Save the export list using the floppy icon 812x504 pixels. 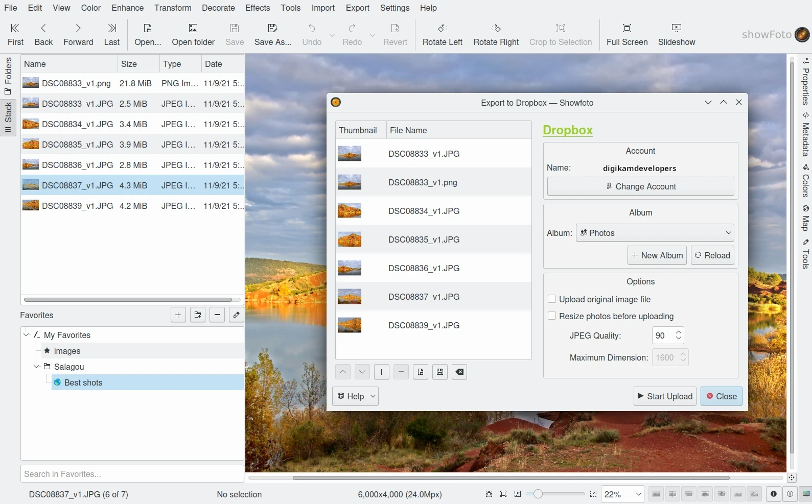[x=440, y=372]
